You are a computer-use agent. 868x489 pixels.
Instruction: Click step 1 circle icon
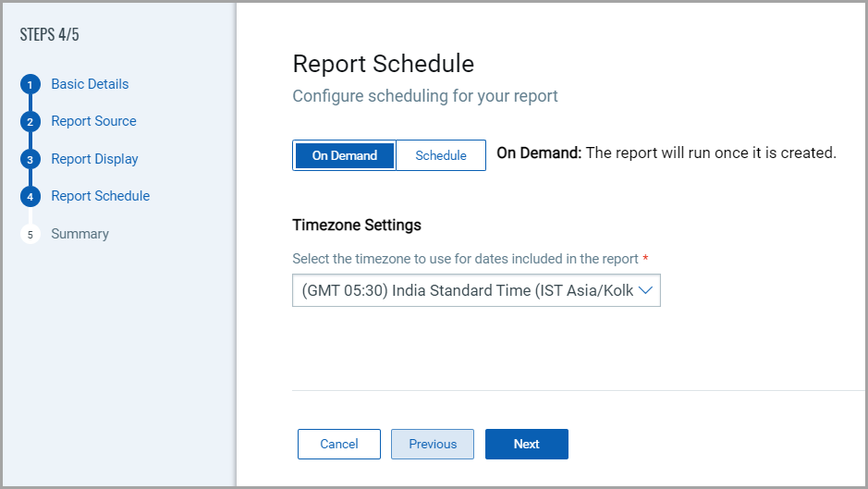[x=30, y=85]
